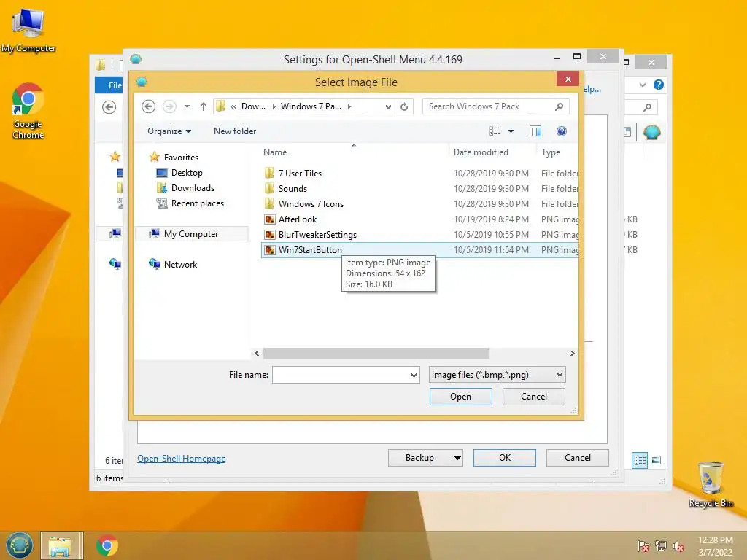747x560 pixels.
Task: Select the Google Chrome desktop shortcut
Action: point(28,111)
